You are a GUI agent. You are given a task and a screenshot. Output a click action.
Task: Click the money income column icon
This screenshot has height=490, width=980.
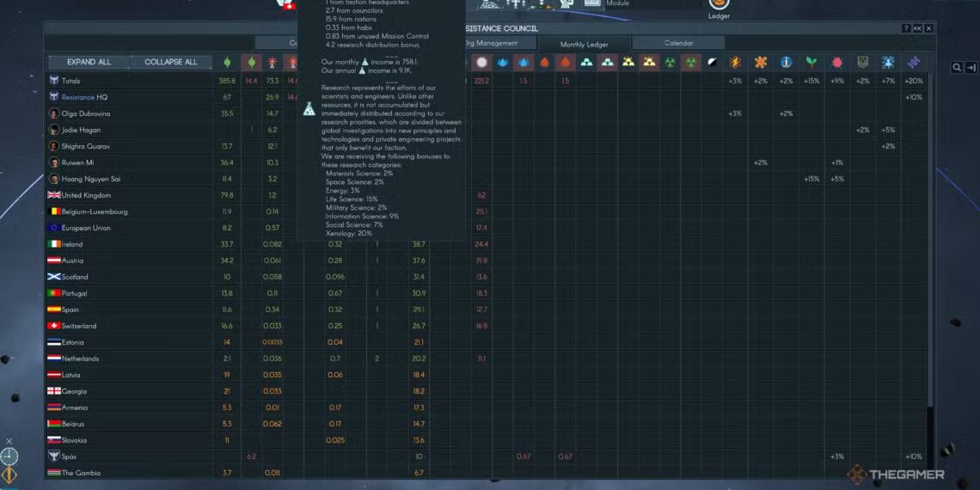[227, 62]
